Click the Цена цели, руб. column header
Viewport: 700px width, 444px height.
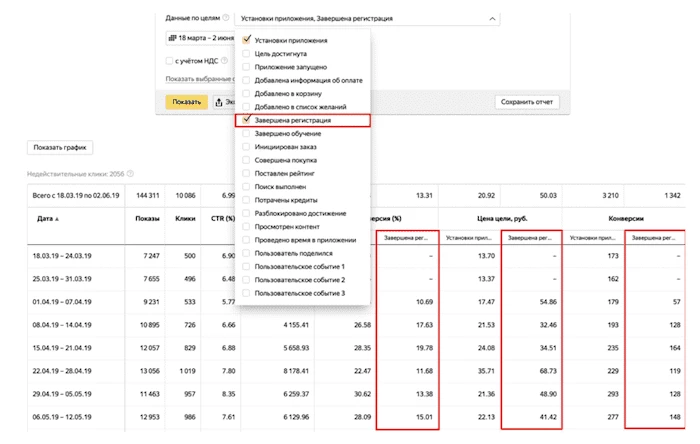tap(502, 219)
